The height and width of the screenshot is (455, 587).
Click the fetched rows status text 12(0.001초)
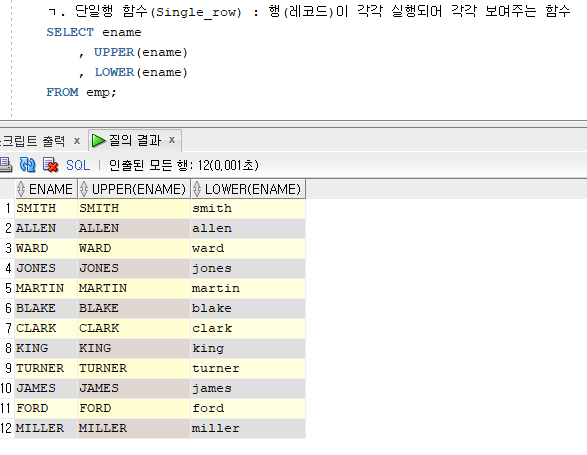pyautogui.click(x=228, y=165)
